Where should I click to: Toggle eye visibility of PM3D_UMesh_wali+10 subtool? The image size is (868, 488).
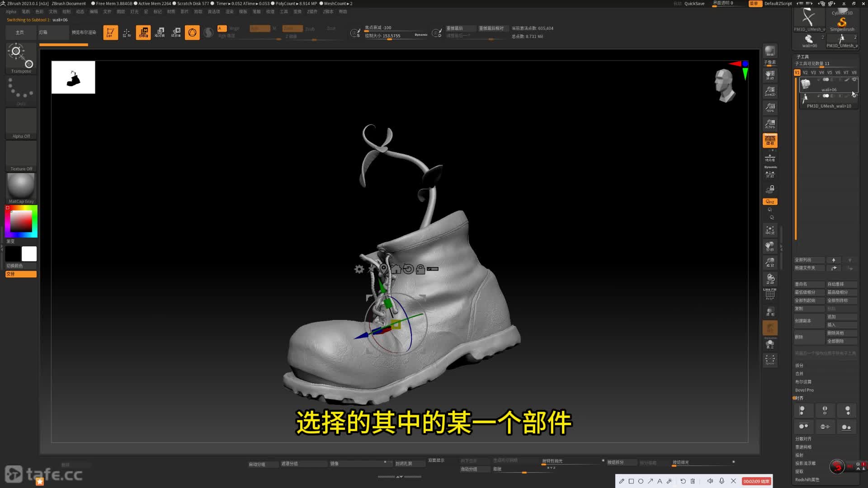pyautogui.click(x=854, y=96)
